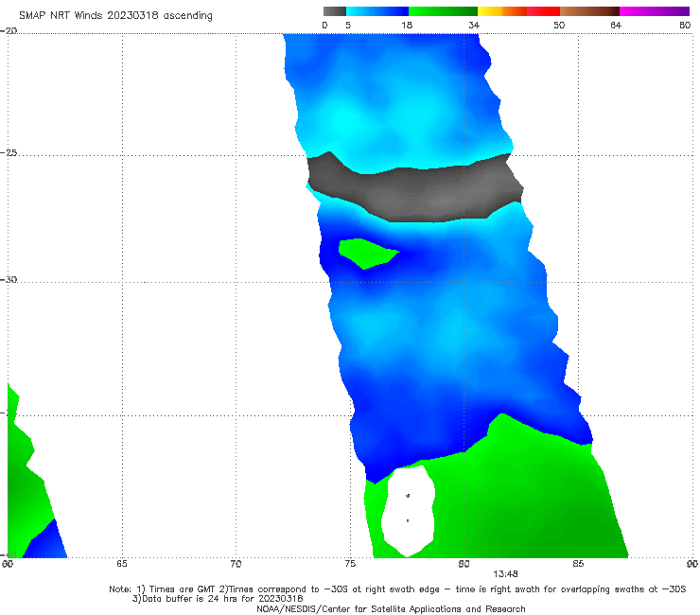Screen dimensions: 700x615
Task: Click the white data gap in green area
Action: pyautogui.click(x=408, y=511)
